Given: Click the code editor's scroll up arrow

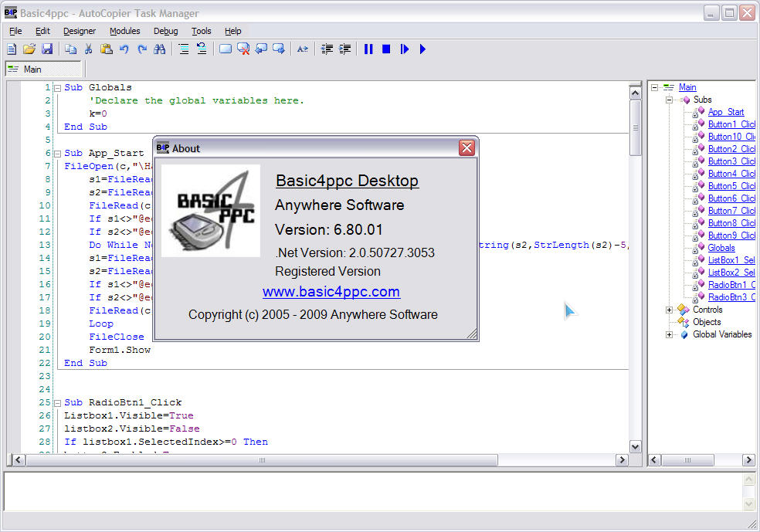Looking at the screenshot, I should click(x=635, y=93).
